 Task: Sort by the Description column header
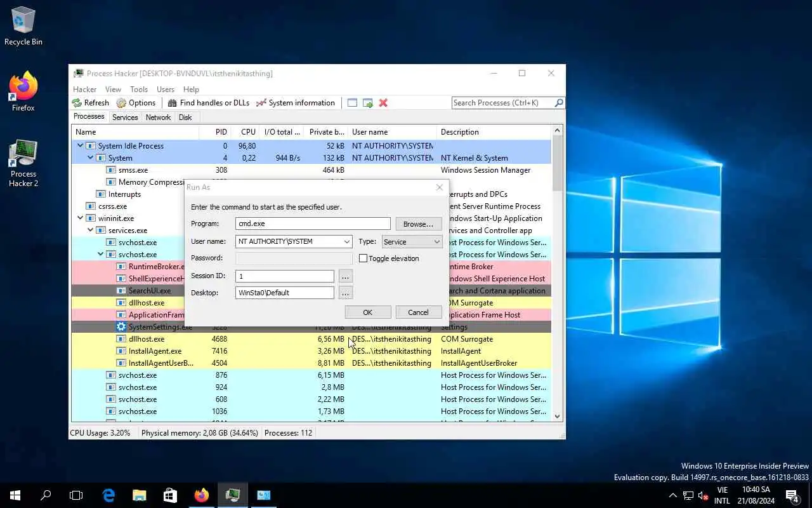click(x=495, y=132)
